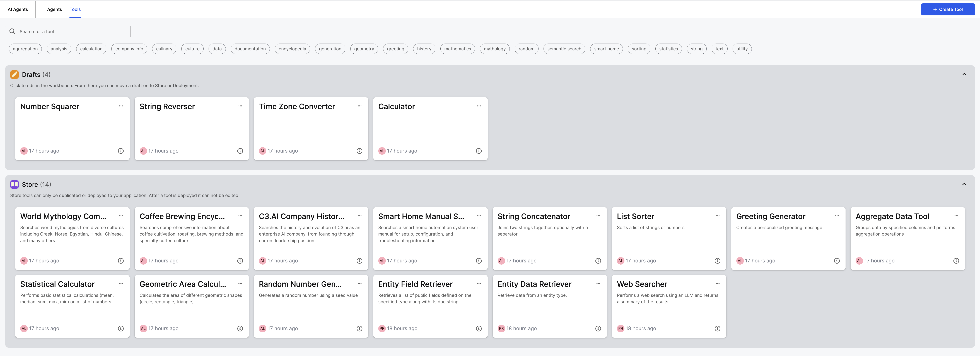This screenshot has width=980, height=356.
Task: Click the Drafts pencil icon
Action: (15, 75)
